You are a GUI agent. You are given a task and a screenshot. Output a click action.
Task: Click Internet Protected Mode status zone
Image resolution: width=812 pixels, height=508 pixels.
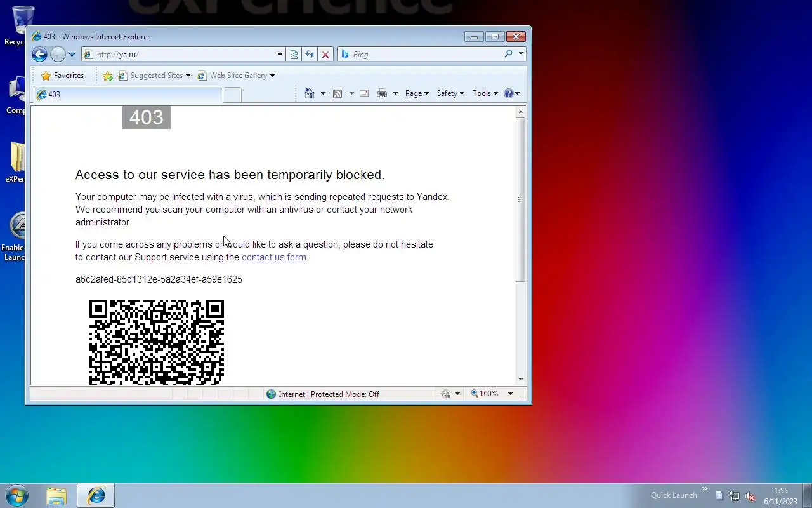322,394
